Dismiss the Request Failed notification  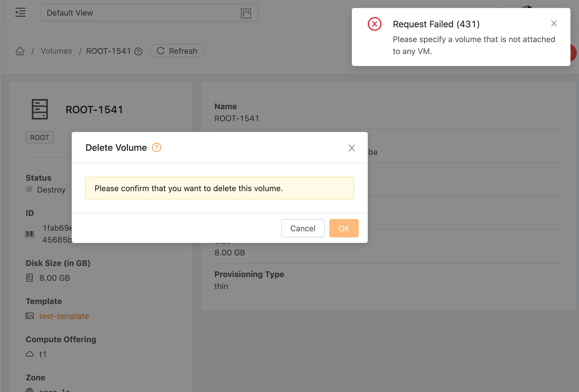[x=554, y=23]
